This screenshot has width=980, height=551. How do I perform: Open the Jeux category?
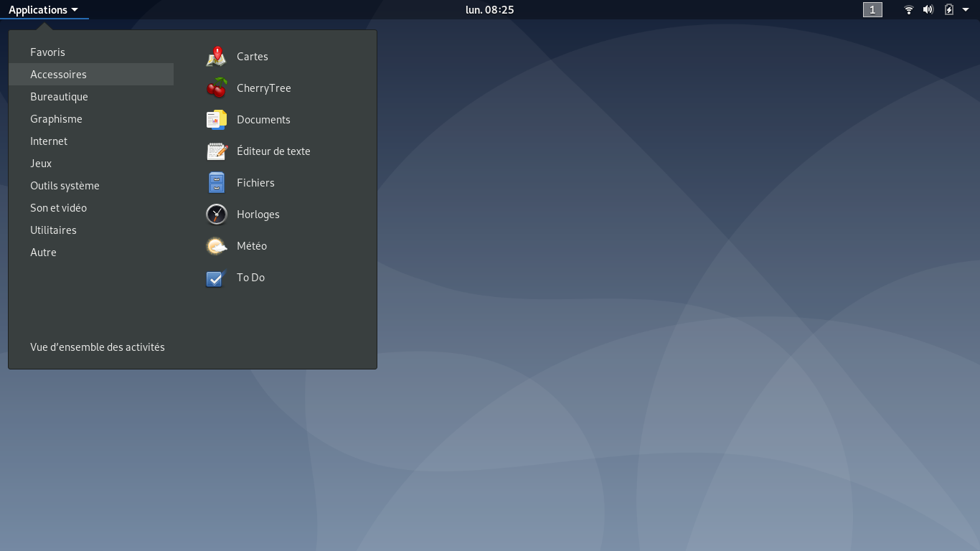pos(91,164)
